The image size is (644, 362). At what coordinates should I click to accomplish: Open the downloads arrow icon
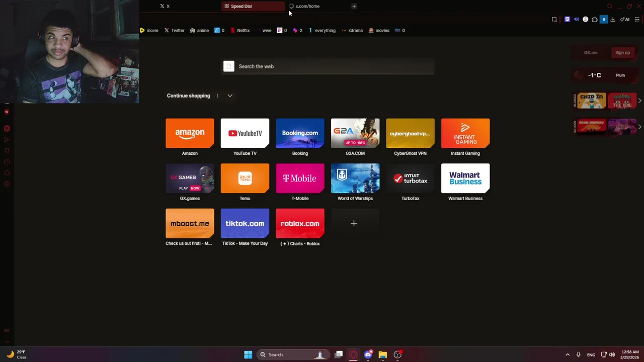[x=613, y=20]
